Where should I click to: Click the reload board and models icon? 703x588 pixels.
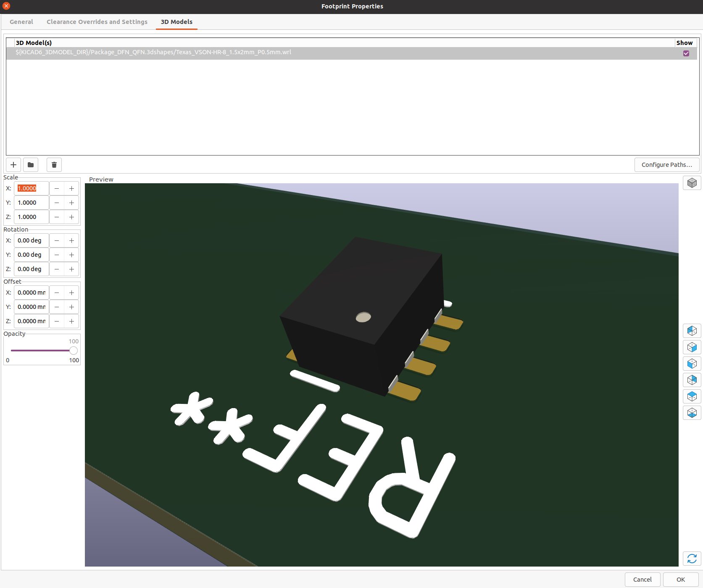click(692, 559)
